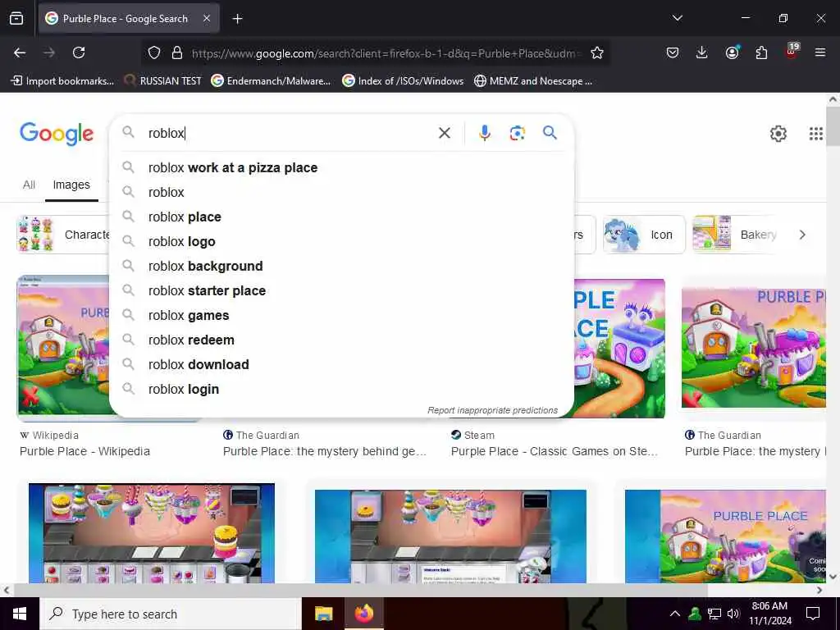
Task: Open the MEMZ and Noescape bookmark
Action: pos(533,81)
